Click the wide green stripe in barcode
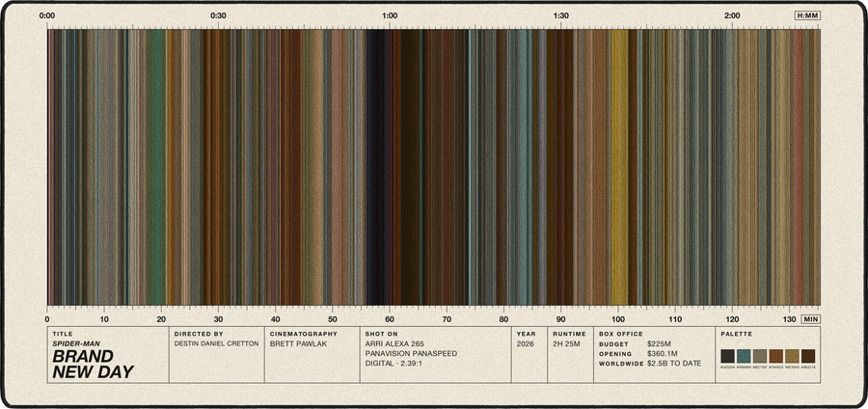Image resolution: width=868 pixels, height=409 pixels. click(156, 167)
